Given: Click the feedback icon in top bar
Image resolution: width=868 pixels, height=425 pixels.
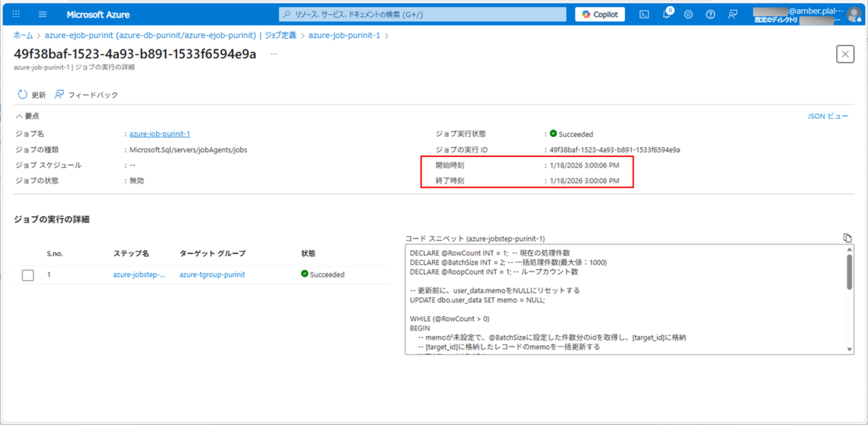Looking at the screenshot, I should [732, 14].
